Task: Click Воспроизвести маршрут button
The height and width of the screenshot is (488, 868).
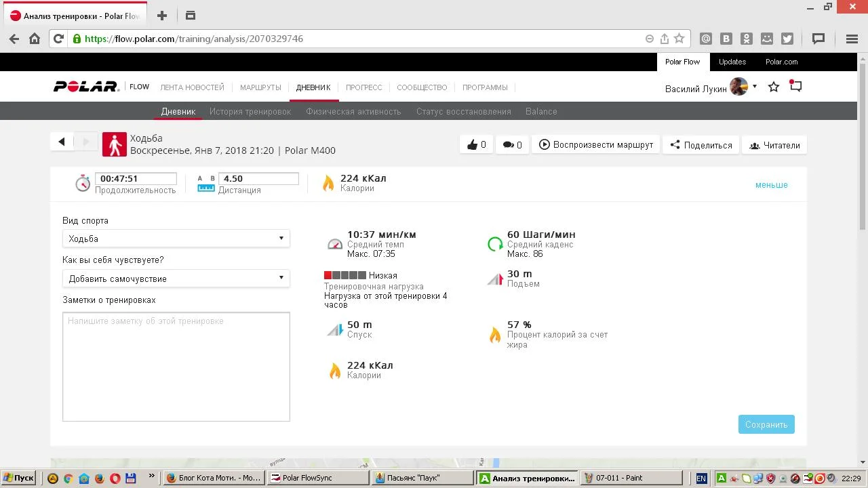Action: coord(596,145)
